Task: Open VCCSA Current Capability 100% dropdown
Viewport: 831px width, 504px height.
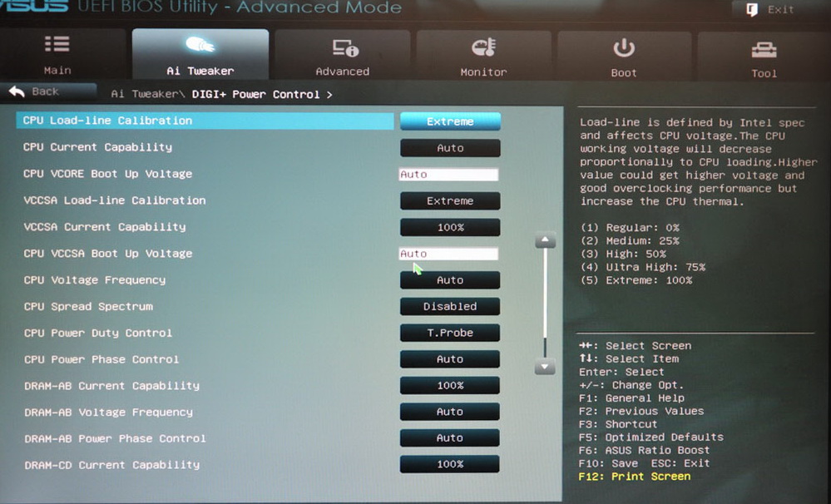Action: click(450, 227)
